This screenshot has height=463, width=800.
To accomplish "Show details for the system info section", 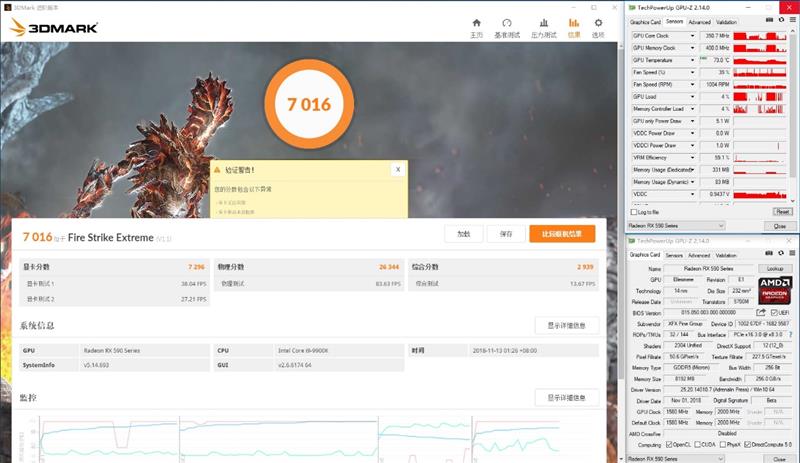I will click(566, 326).
